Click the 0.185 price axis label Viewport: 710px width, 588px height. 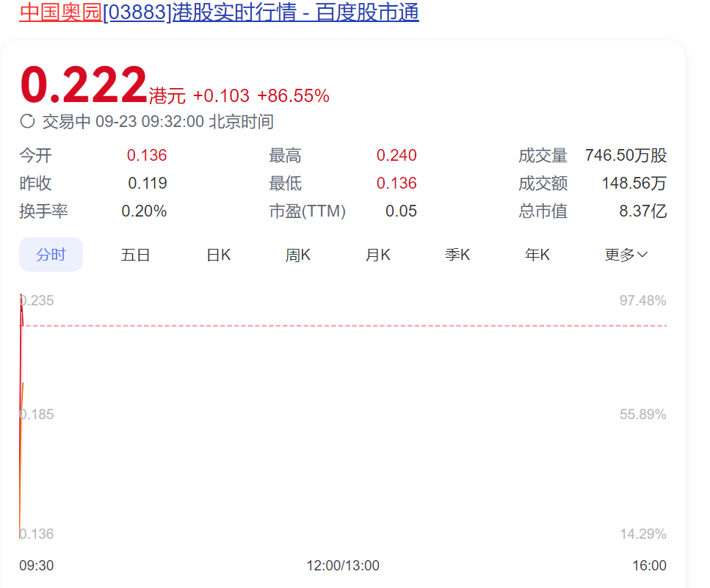[37, 415]
